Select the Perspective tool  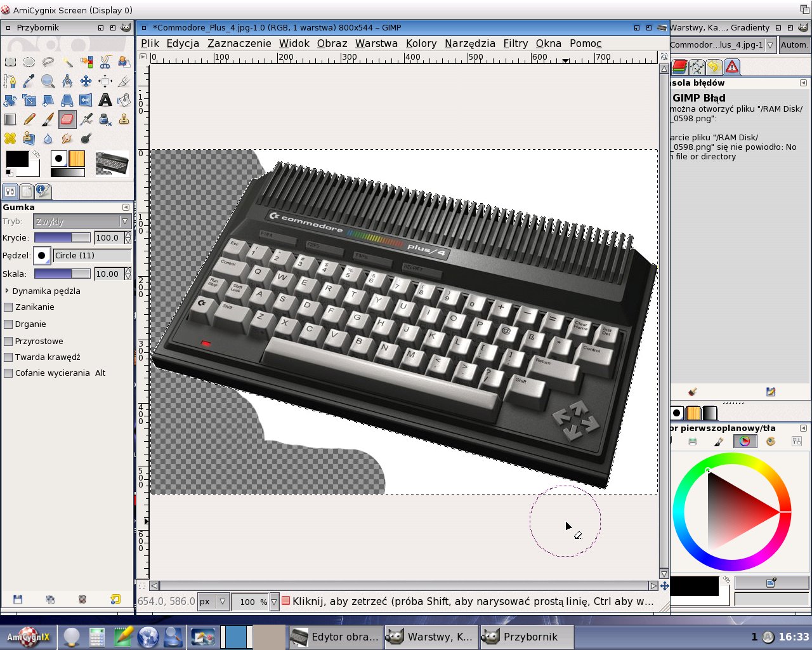coord(67,100)
